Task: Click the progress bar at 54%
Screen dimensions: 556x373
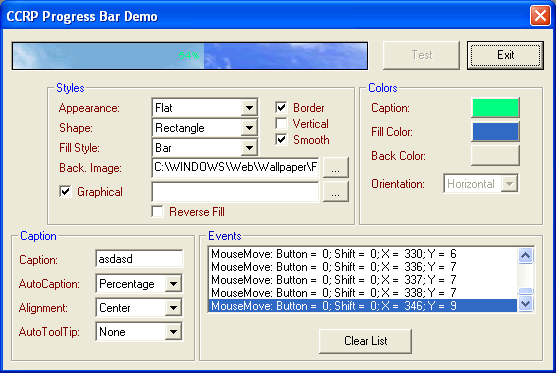Action: [190, 56]
